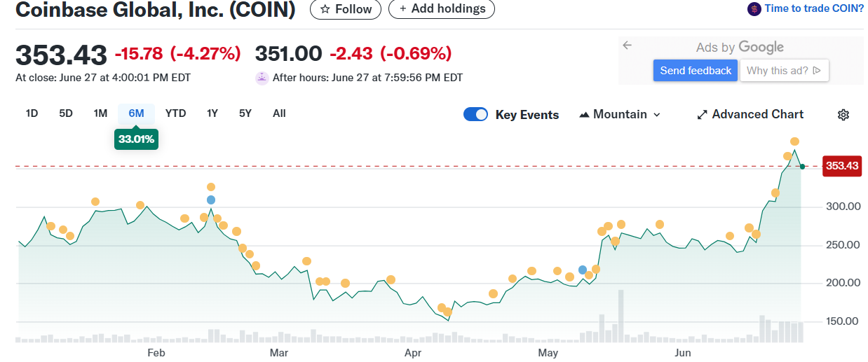The height and width of the screenshot is (362, 868).
Task: Open the Time to trade COIN? link
Action: coord(814,8)
